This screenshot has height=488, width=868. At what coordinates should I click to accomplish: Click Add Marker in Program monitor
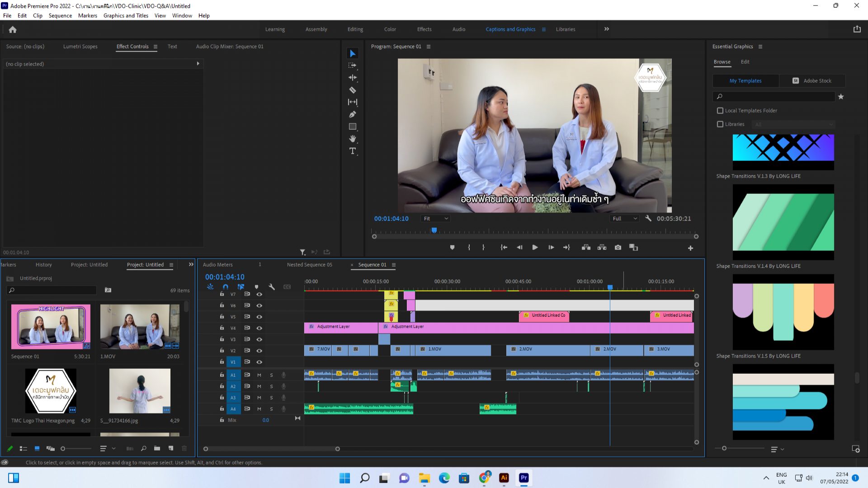(452, 248)
